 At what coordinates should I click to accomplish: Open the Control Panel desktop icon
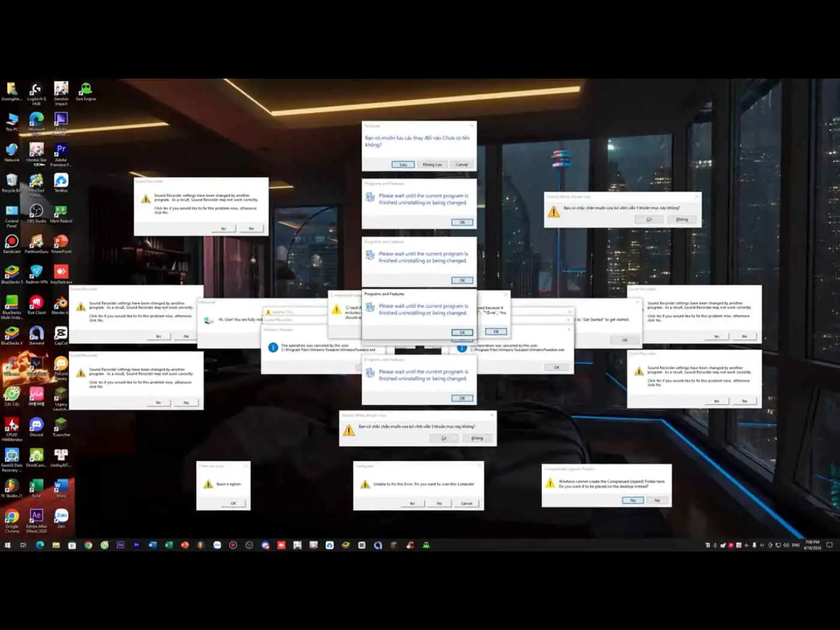(12, 216)
